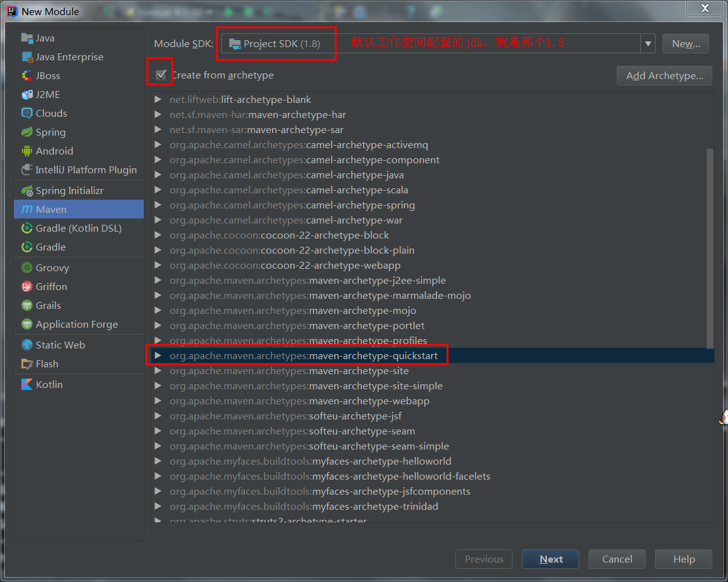Select Spring module type
728x582 pixels.
pyautogui.click(x=79, y=132)
